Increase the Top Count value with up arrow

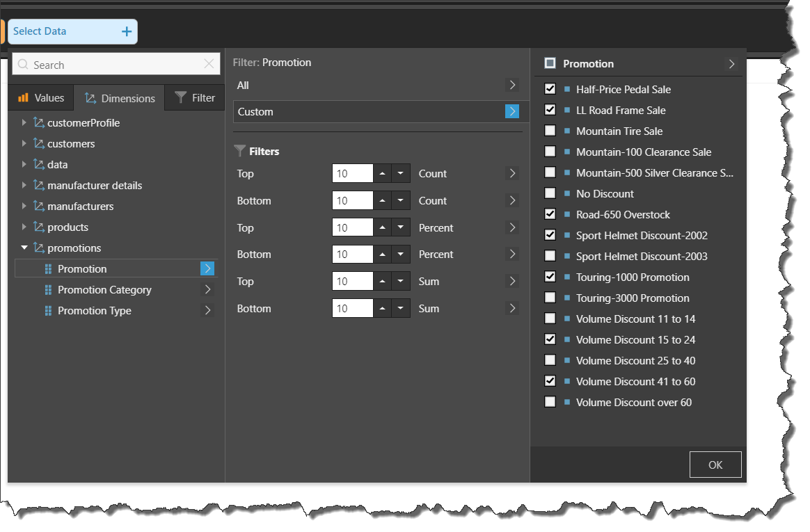pyautogui.click(x=382, y=173)
